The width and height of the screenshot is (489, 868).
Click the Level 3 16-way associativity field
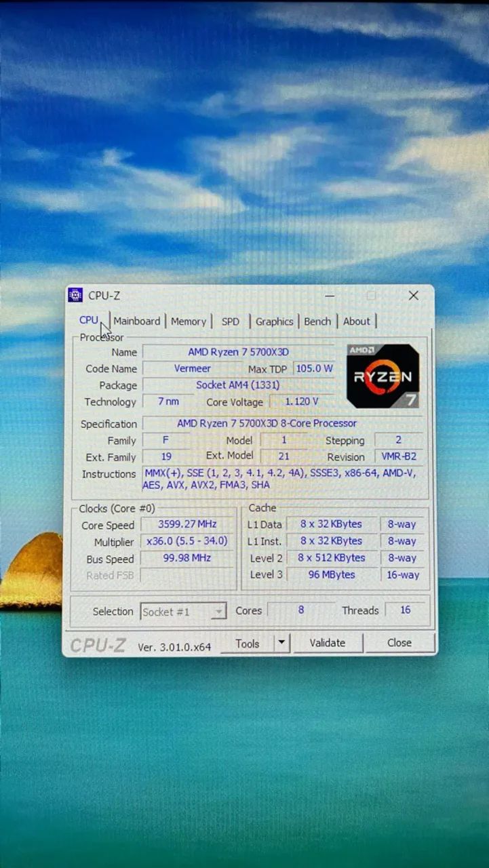pos(402,575)
